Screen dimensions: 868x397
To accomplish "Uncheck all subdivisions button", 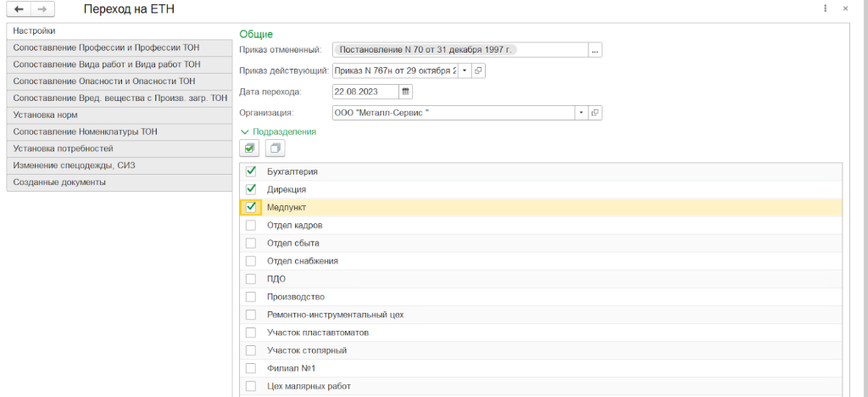I will point(275,148).
